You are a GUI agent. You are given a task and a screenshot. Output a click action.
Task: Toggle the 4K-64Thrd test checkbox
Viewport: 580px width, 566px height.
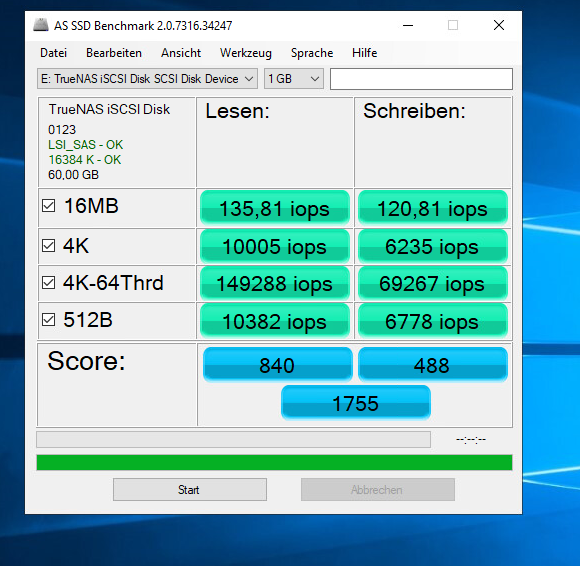pyautogui.click(x=48, y=283)
